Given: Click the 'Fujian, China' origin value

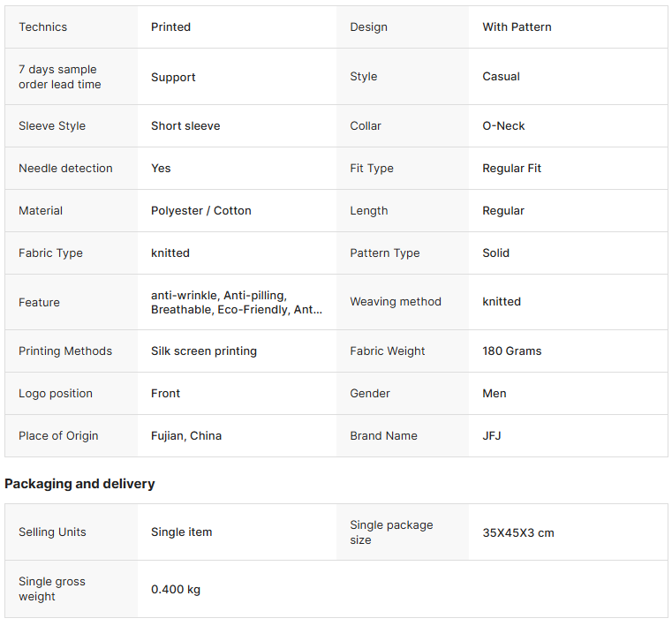Looking at the screenshot, I should tap(186, 436).
